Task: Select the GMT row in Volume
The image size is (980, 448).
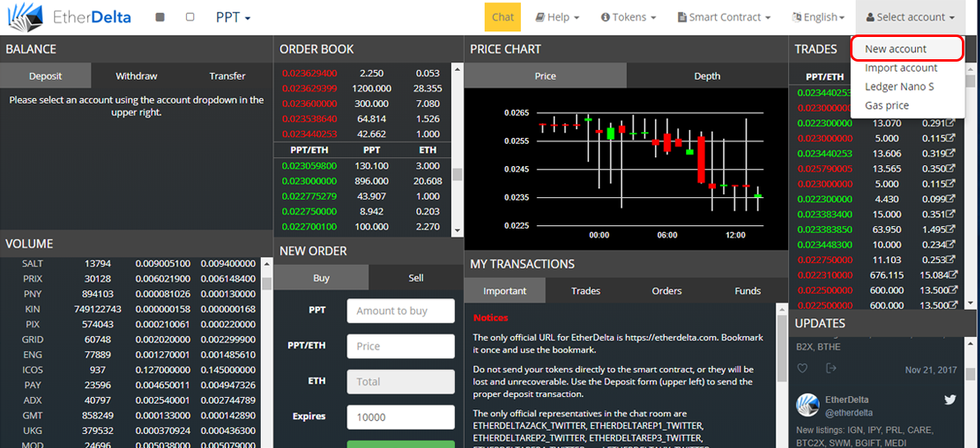Action: [x=131, y=416]
